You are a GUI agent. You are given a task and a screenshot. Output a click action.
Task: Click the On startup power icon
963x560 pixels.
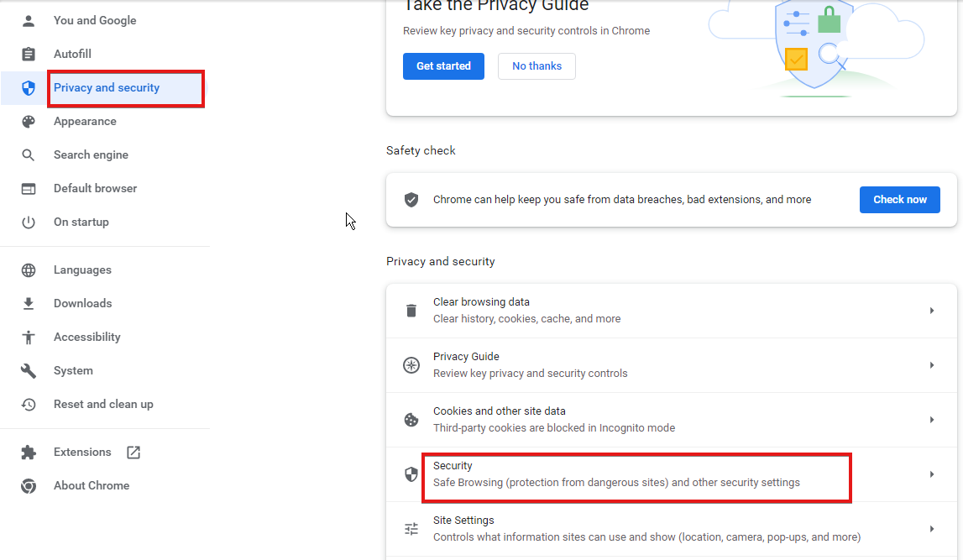[29, 222]
